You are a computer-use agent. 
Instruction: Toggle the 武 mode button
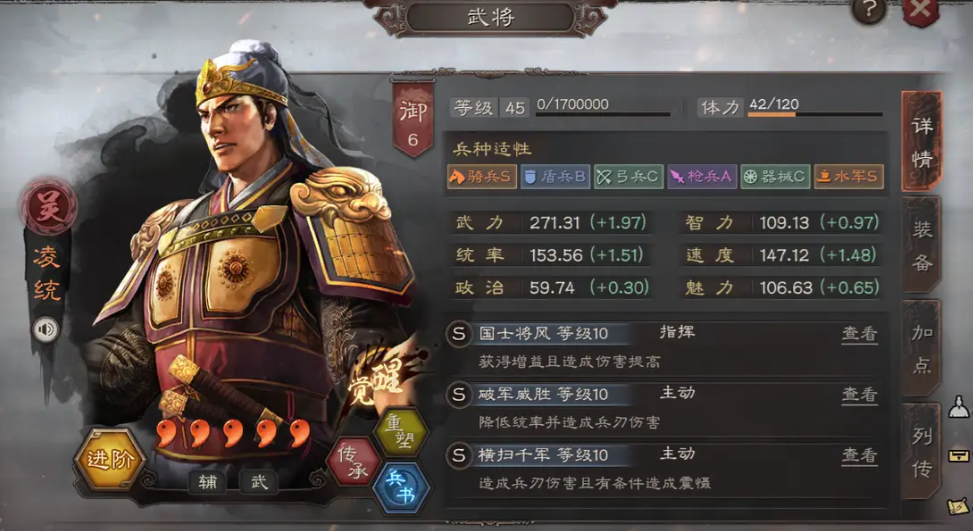[259, 481]
